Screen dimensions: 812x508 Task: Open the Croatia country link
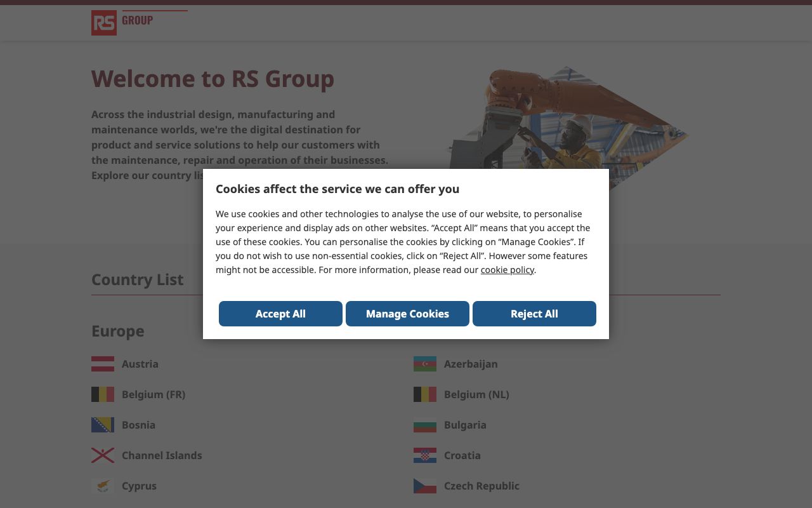point(462,455)
